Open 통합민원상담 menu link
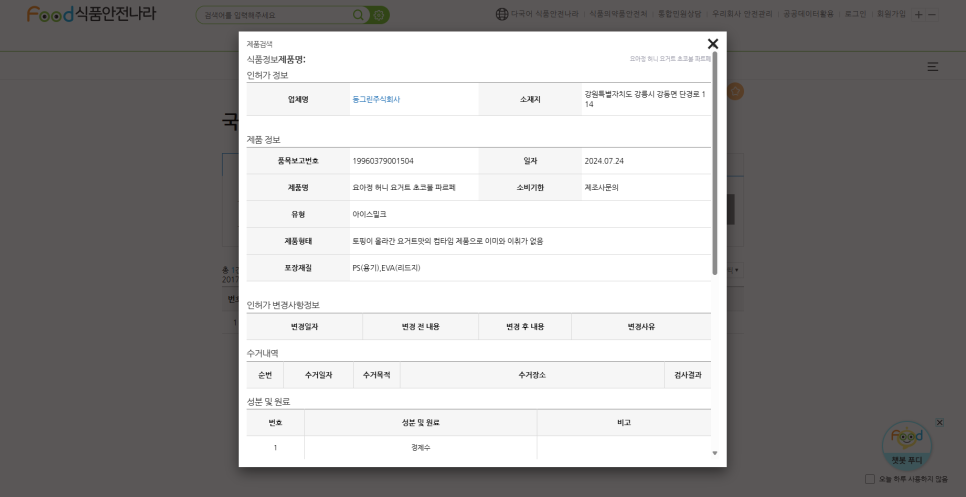 click(679, 14)
